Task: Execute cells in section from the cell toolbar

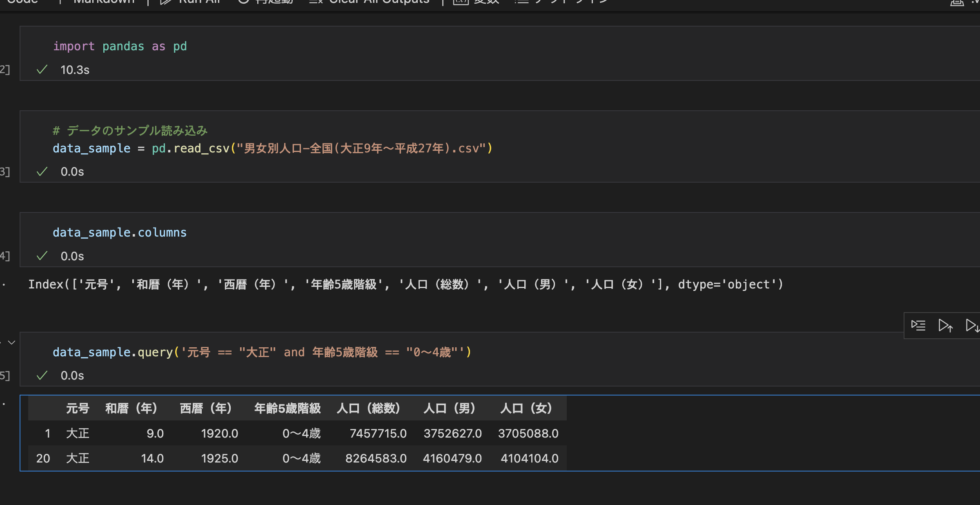Action: [x=918, y=326]
